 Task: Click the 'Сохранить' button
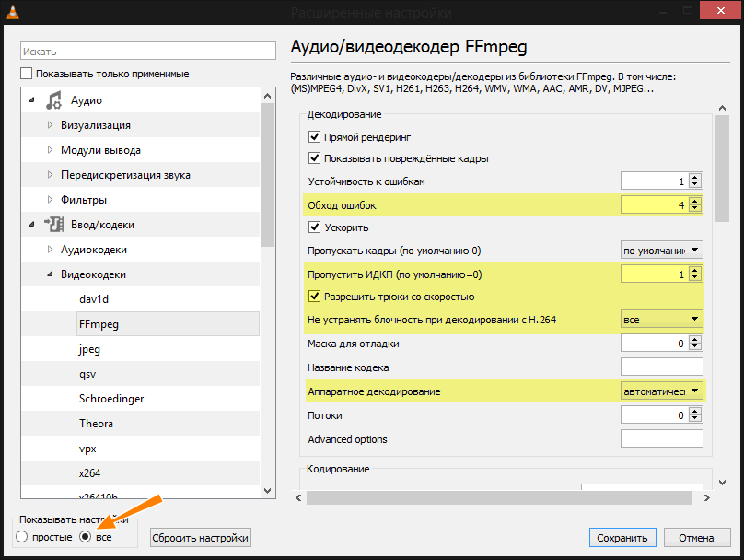[x=622, y=538]
